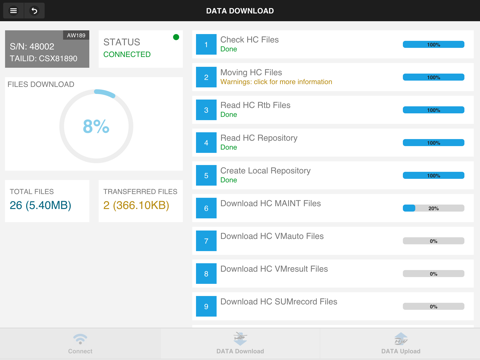Select step 8 number badge

coord(206,274)
